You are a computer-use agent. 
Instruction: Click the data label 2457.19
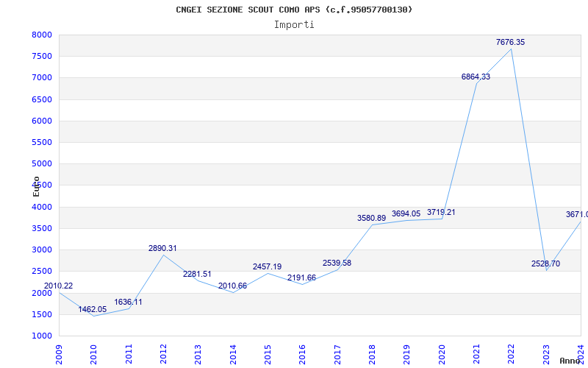pyautogui.click(x=267, y=267)
